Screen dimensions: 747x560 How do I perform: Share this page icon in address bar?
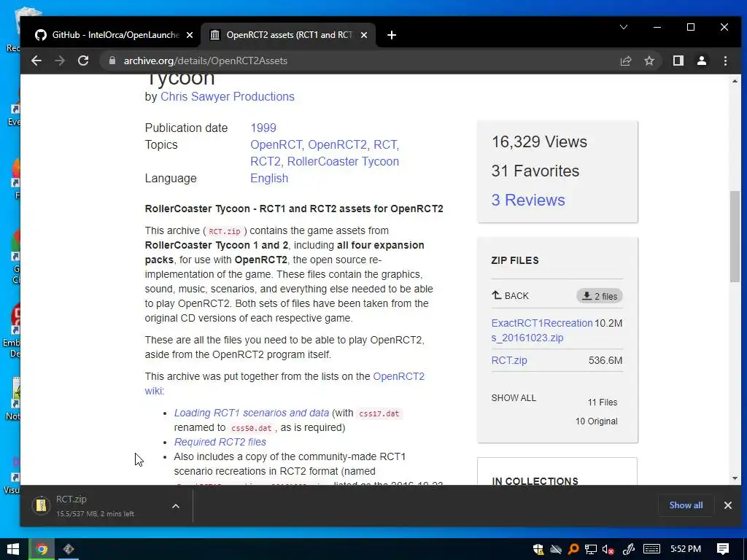625,61
